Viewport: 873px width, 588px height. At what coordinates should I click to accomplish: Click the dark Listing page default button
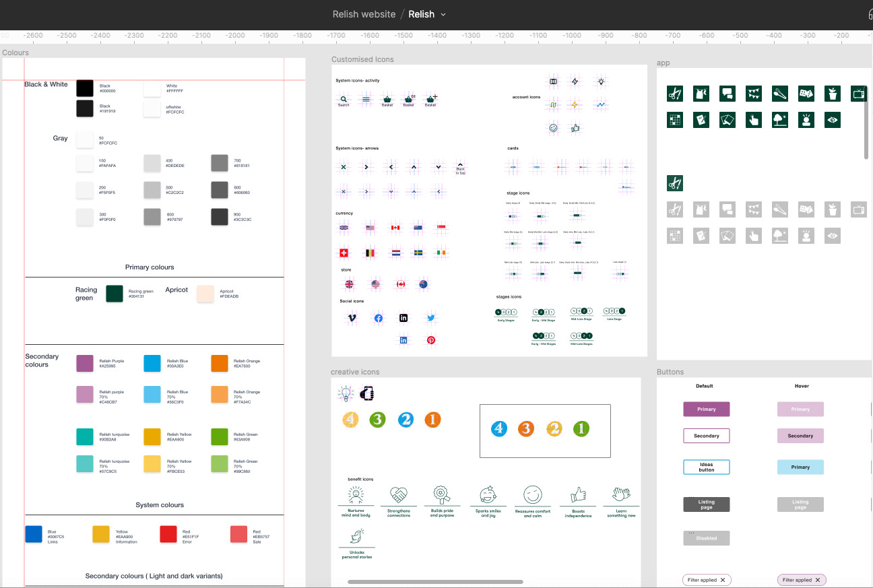(707, 504)
